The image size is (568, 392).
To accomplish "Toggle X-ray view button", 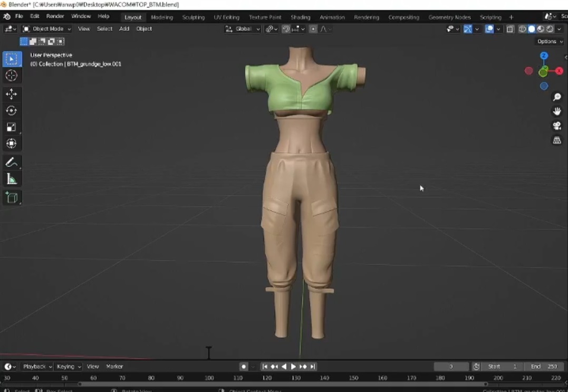I will (x=510, y=29).
